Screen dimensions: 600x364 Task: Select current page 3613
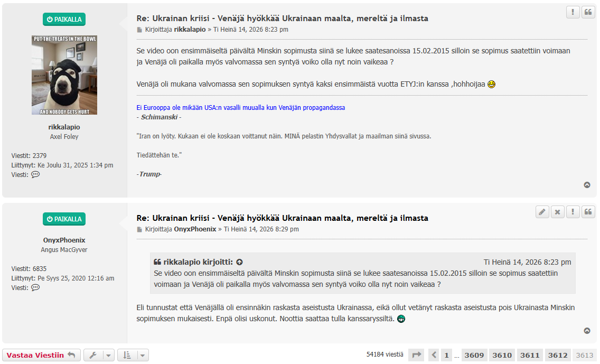pos(585,355)
